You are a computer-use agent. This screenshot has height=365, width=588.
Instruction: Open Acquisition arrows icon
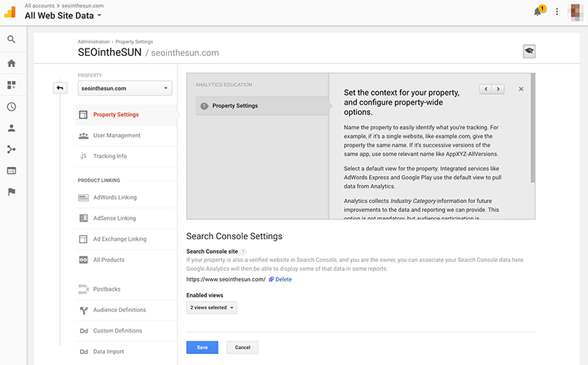click(12, 149)
